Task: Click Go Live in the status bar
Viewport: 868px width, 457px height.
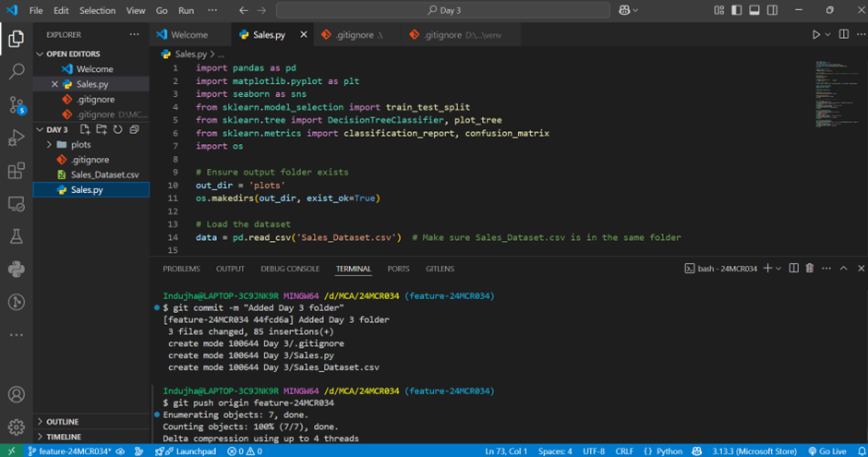Action: [x=827, y=451]
